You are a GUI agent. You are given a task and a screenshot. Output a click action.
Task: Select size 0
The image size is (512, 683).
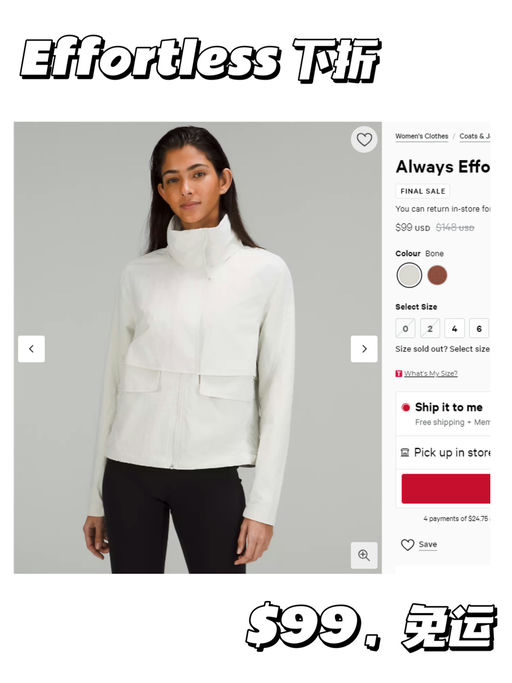[x=405, y=328]
